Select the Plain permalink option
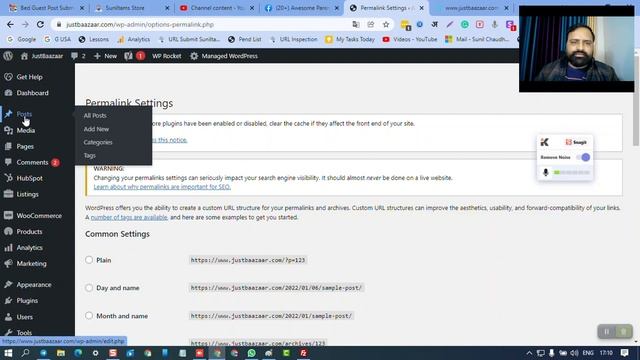The image size is (640, 360). tap(89, 260)
